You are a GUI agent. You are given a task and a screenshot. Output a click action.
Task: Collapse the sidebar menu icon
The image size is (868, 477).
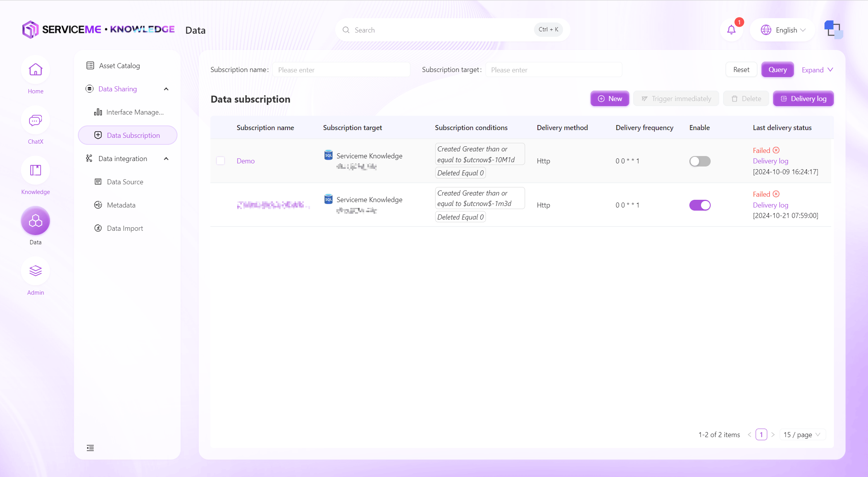(x=90, y=448)
